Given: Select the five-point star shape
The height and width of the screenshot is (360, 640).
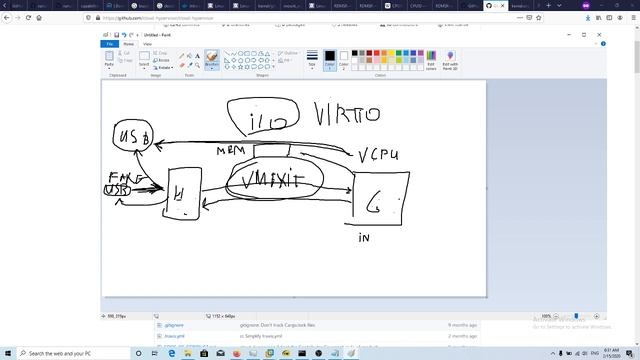Looking at the screenshot, I should click(240, 67).
